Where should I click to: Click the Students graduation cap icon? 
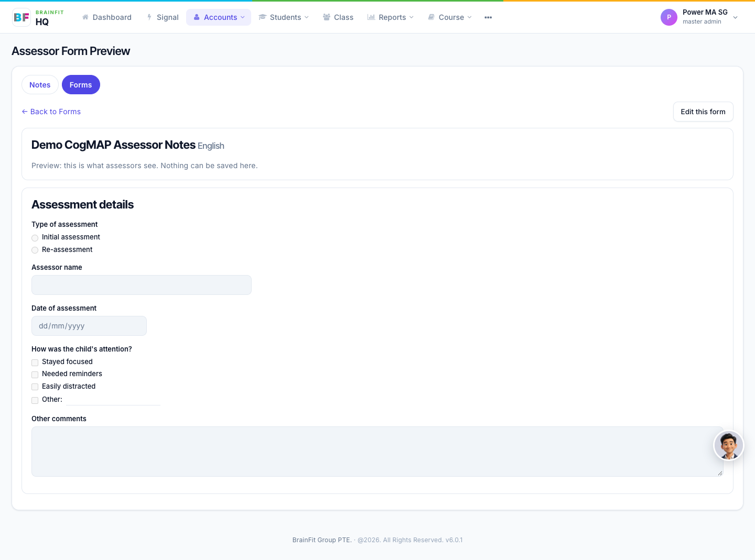point(263,17)
